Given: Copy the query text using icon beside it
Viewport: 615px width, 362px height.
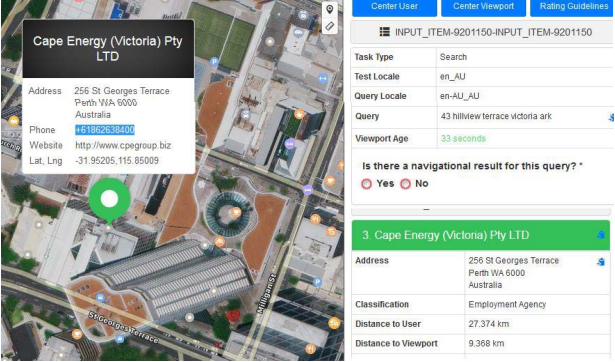Looking at the screenshot, I should tap(611, 117).
